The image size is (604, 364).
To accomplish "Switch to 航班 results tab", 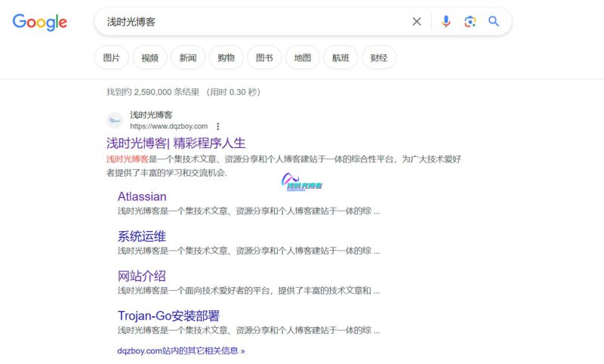I will click(x=341, y=58).
